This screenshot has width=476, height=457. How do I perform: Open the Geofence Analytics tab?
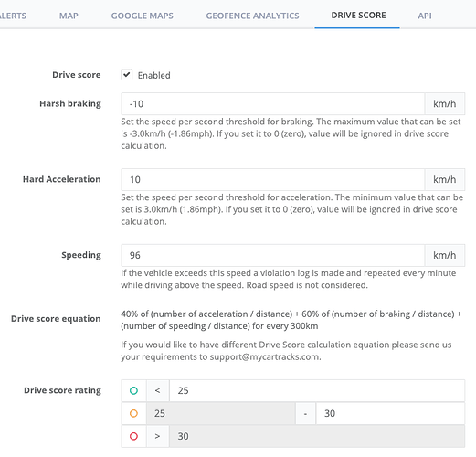point(252,16)
